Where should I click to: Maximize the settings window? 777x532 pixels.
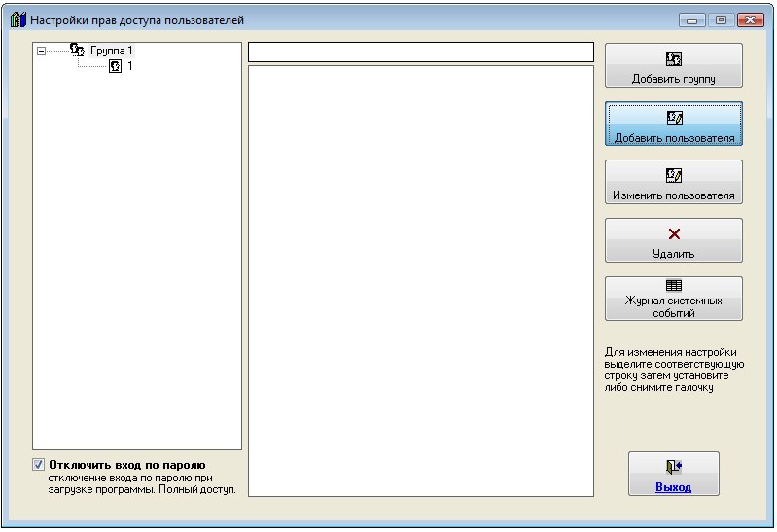[721, 20]
